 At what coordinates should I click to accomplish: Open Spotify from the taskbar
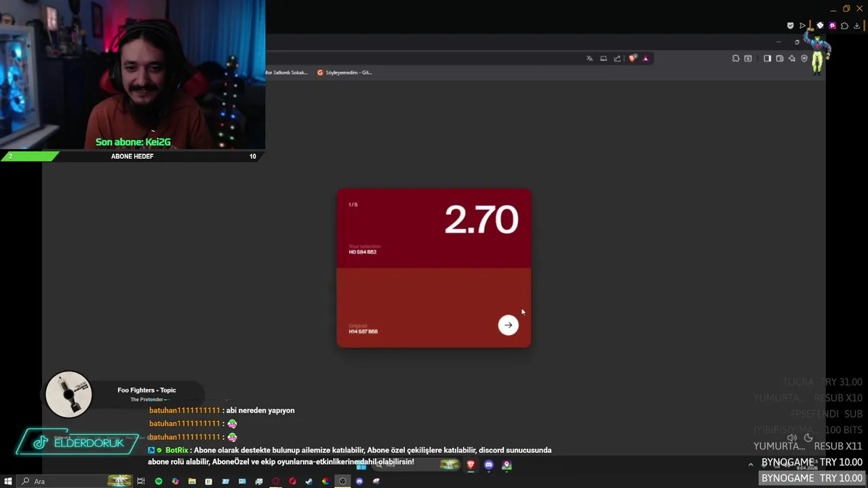[159, 481]
